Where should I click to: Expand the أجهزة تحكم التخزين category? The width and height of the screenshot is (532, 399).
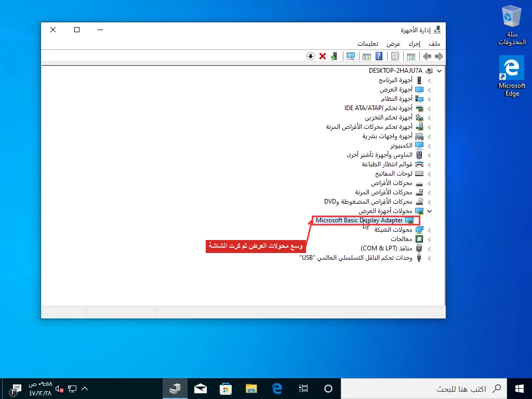pos(430,118)
